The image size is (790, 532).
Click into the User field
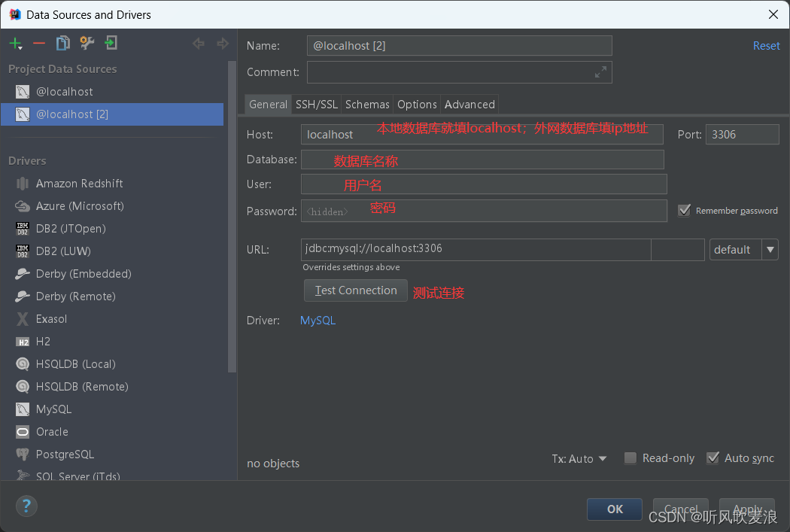click(485, 184)
